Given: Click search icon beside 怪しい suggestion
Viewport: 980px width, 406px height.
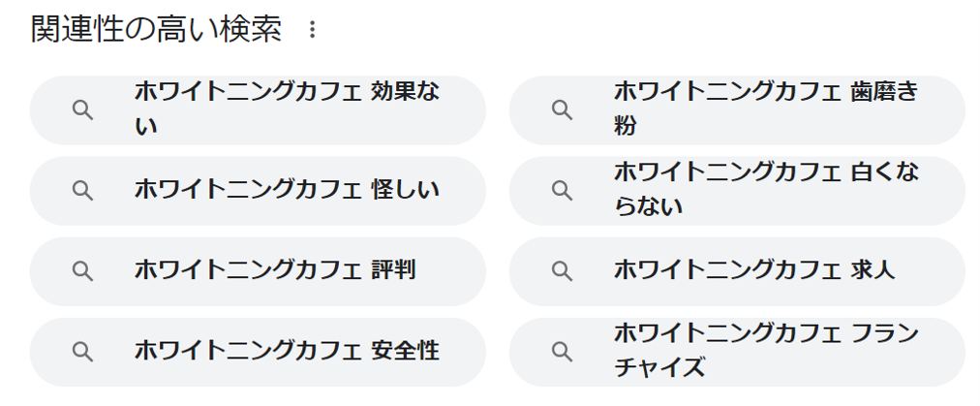Looking at the screenshot, I should pyautogui.click(x=83, y=190).
